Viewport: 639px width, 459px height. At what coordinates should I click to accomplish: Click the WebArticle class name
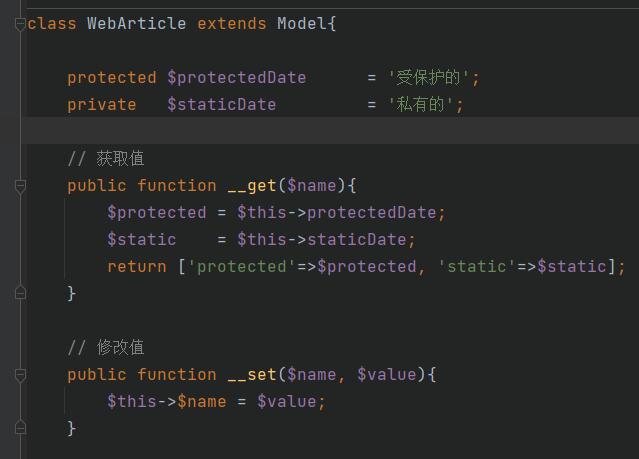click(136, 23)
